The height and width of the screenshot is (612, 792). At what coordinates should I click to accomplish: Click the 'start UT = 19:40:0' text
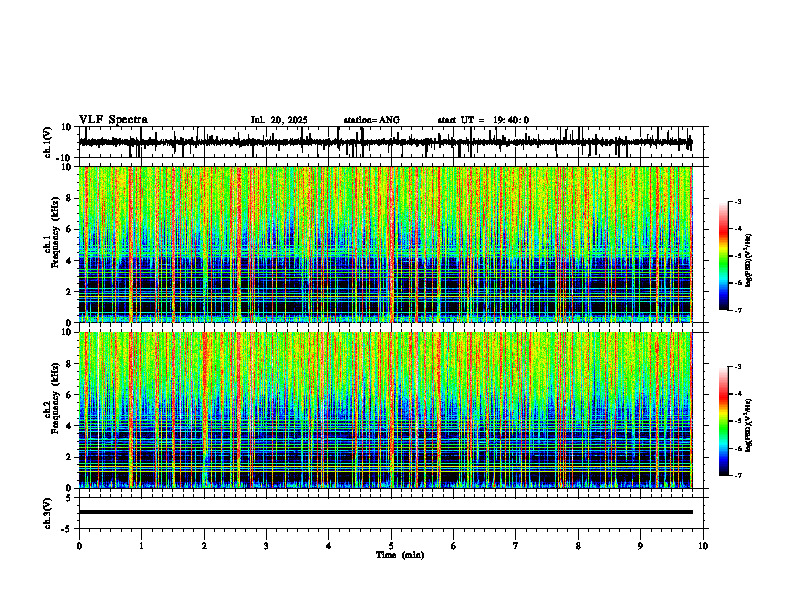483,120
